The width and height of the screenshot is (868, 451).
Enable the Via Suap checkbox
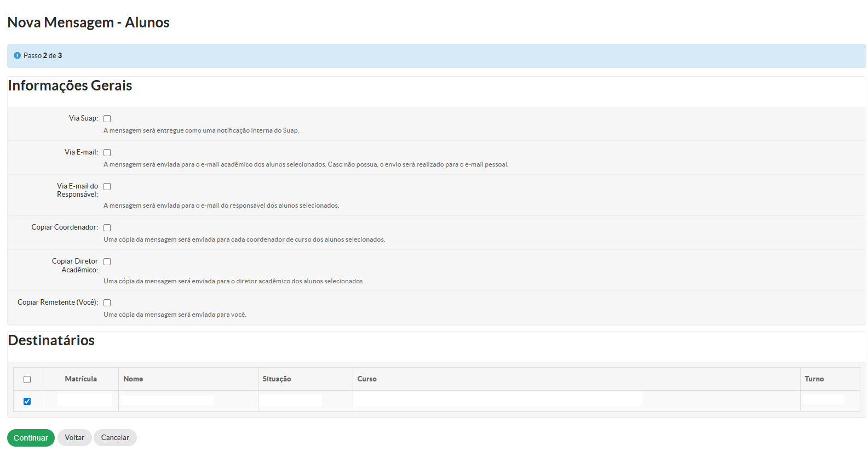[107, 119]
